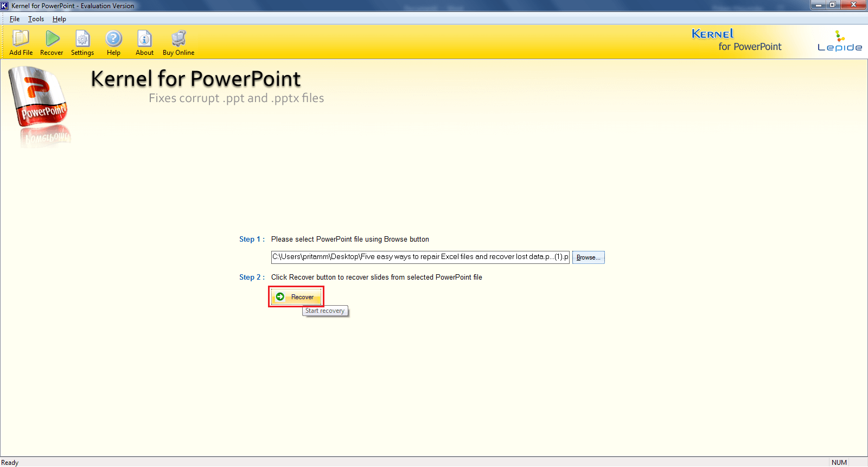Screen dimensions: 868x467
Task: Minimize the Kernel for PowerPoint window
Action: (818, 5)
